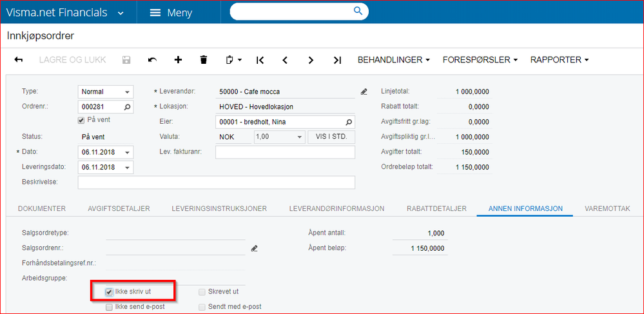This screenshot has width=644, height=314.
Task: Go to the previous record
Action: [285, 60]
